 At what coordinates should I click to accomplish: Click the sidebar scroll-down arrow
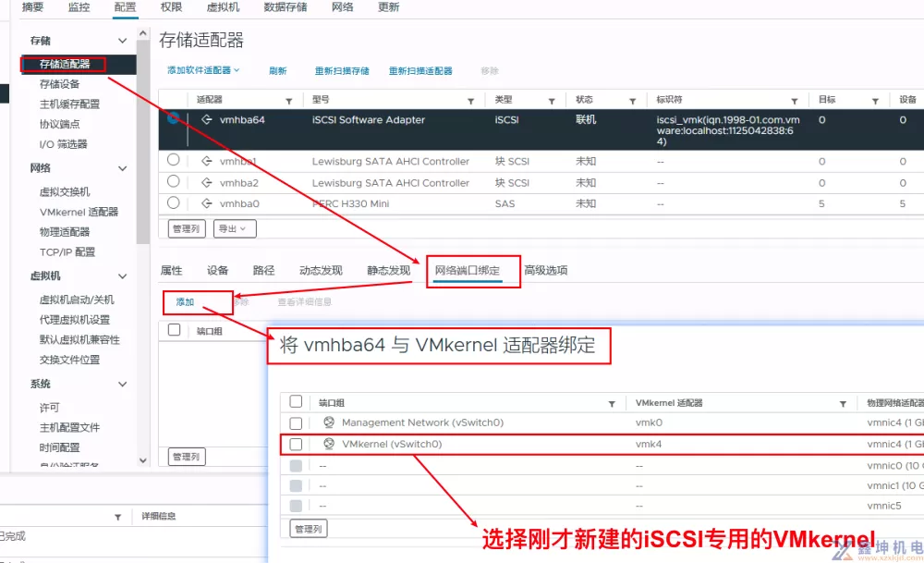pyautogui.click(x=142, y=460)
